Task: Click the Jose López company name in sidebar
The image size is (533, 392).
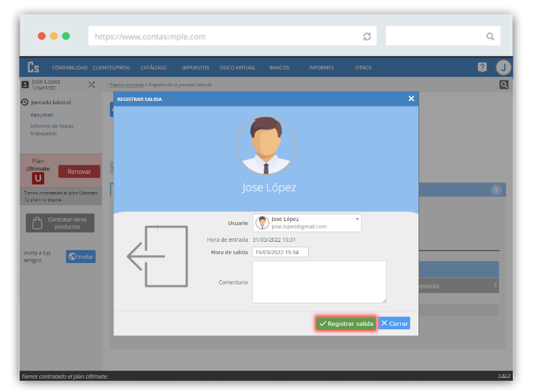Action: pos(46,81)
